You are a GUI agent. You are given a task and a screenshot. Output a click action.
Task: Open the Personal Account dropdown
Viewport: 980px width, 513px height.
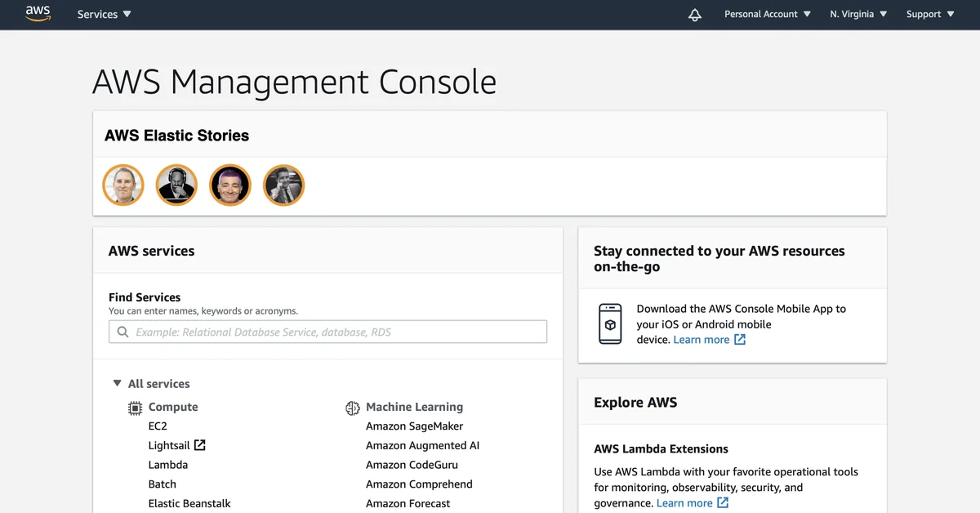[767, 15]
